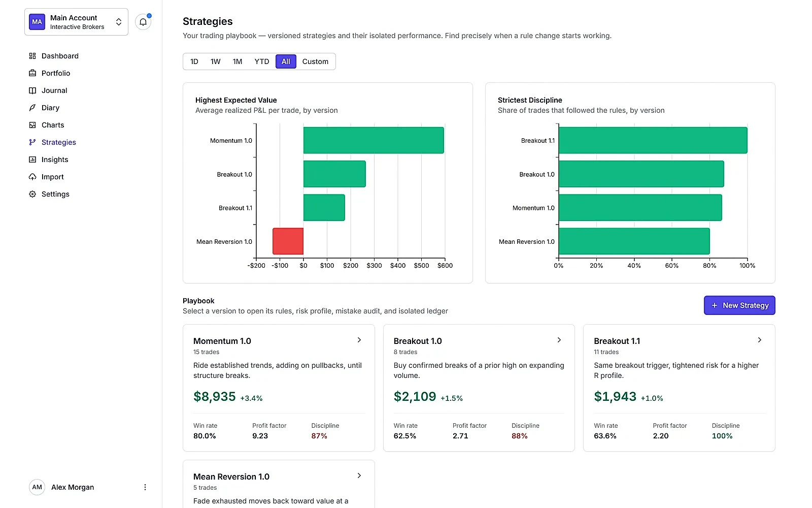Click the Diary feather icon
The image size is (812, 508).
(x=32, y=108)
